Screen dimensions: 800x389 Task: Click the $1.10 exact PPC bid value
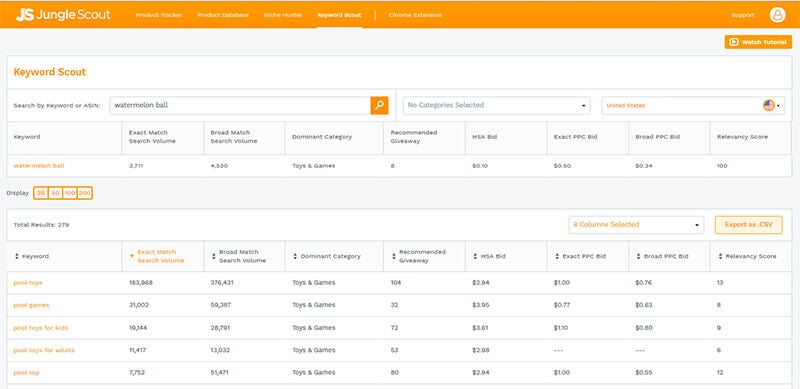click(561, 328)
